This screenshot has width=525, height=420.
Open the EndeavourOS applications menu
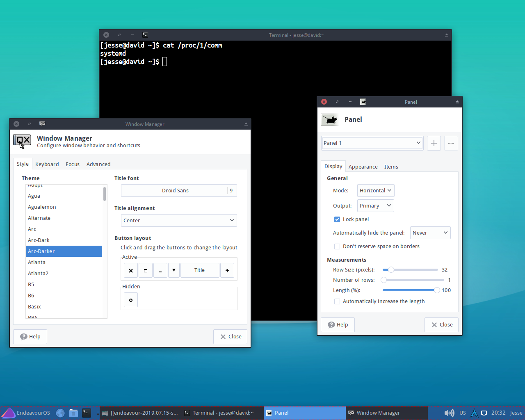point(25,413)
